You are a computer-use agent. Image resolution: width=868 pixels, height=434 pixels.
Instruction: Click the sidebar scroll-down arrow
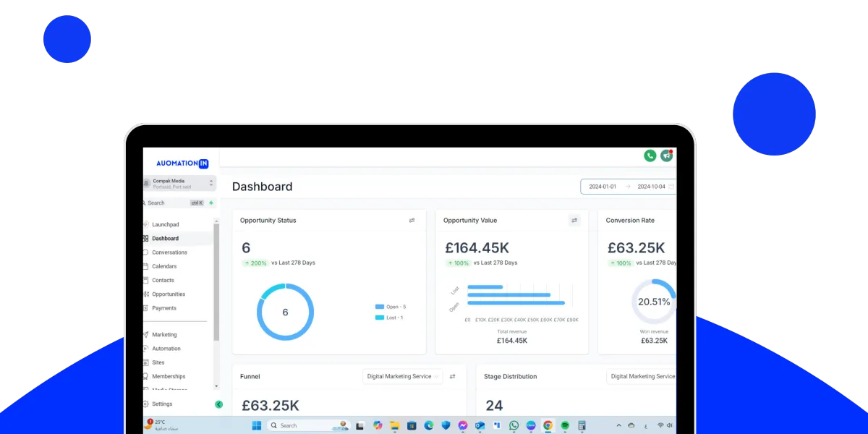[x=216, y=386]
